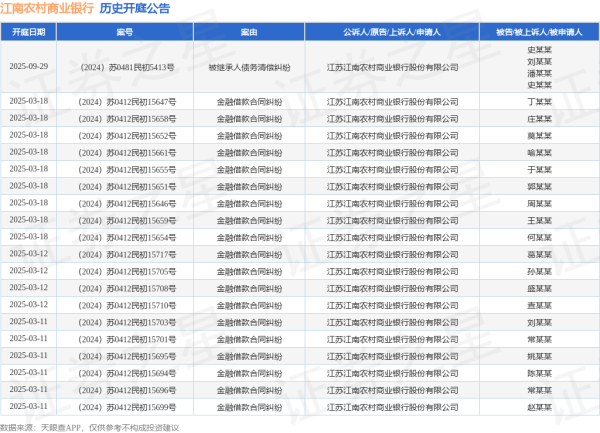Click defendant 陈某某
Image resolution: width=600 pixels, height=433 pixels.
click(x=540, y=373)
